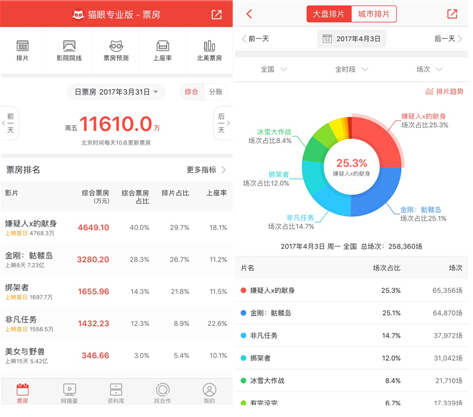
Task: Click the 3280.20 box office value
Action: pos(93,260)
